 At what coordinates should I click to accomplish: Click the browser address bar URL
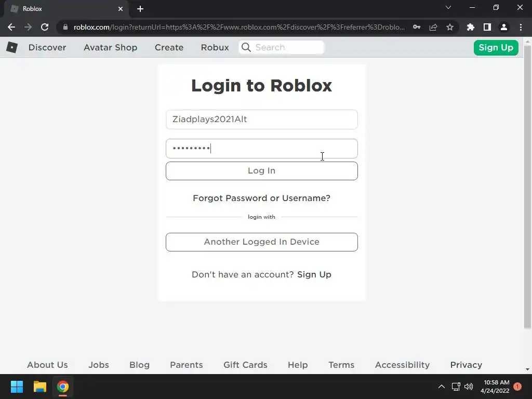pos(239,27)
